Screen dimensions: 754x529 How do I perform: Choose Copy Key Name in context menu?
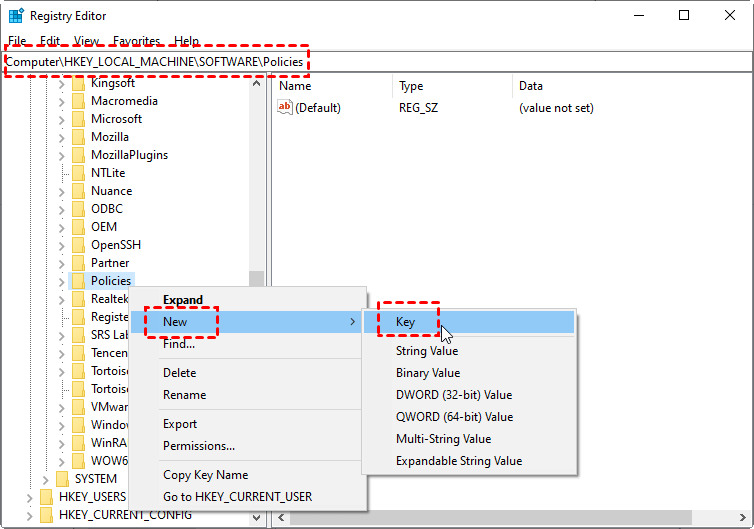[x=205, y=475]
